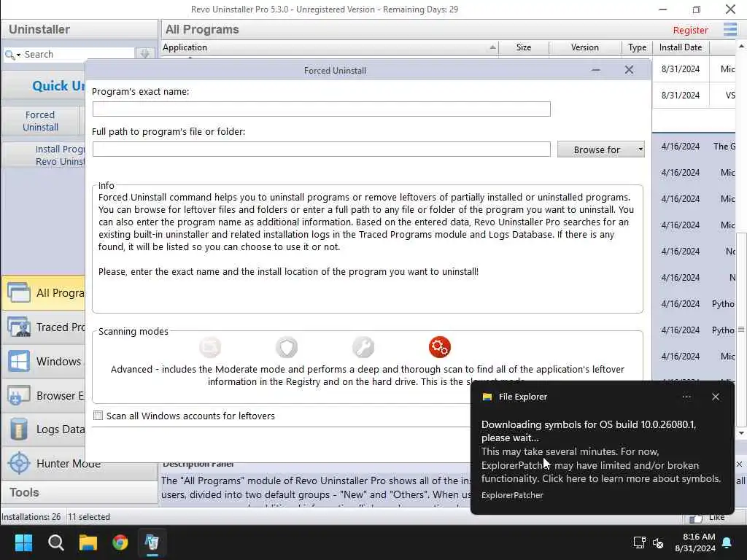
Task: Click the Forced Uninstall sidebar button
Action: tap(41, 121)
